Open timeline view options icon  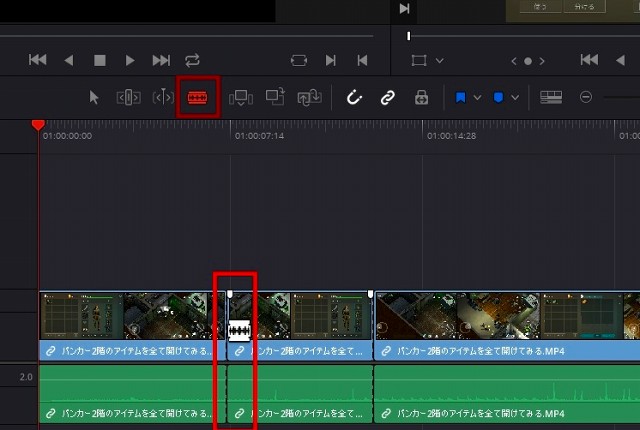(x=551, y=97)
